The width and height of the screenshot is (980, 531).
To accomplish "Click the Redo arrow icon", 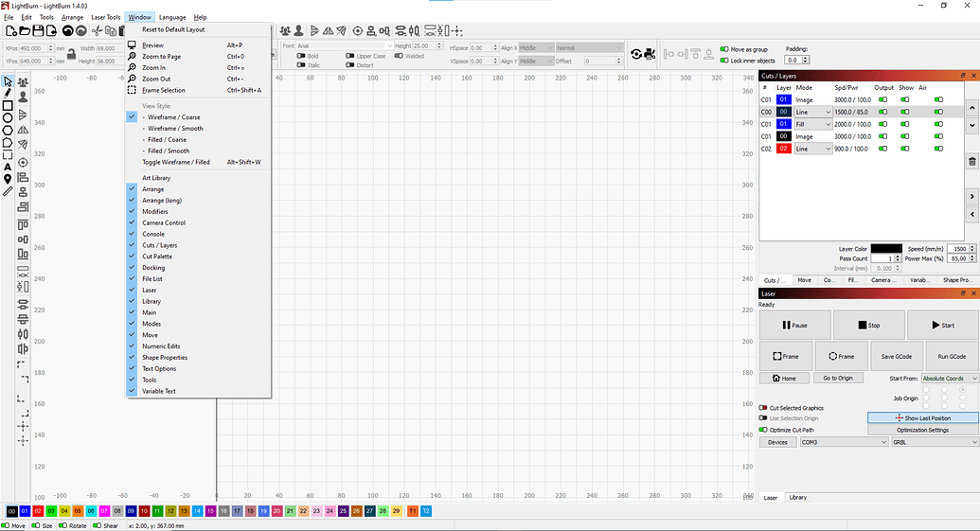I will coord(80,30).
